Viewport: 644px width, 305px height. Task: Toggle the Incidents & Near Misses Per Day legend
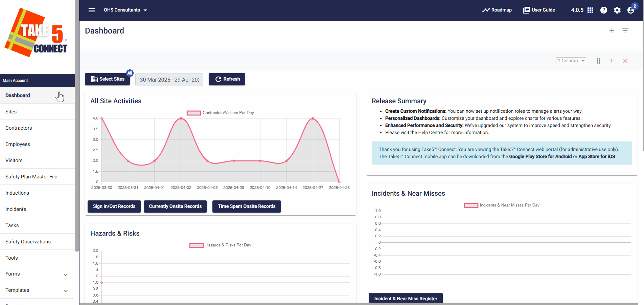coord(502,205)
